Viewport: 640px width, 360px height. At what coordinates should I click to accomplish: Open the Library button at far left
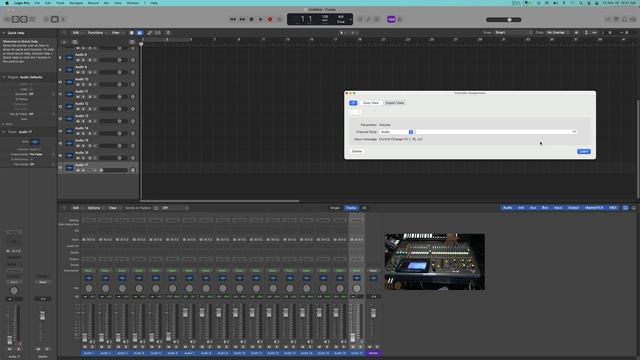click(x=7, y=19)
